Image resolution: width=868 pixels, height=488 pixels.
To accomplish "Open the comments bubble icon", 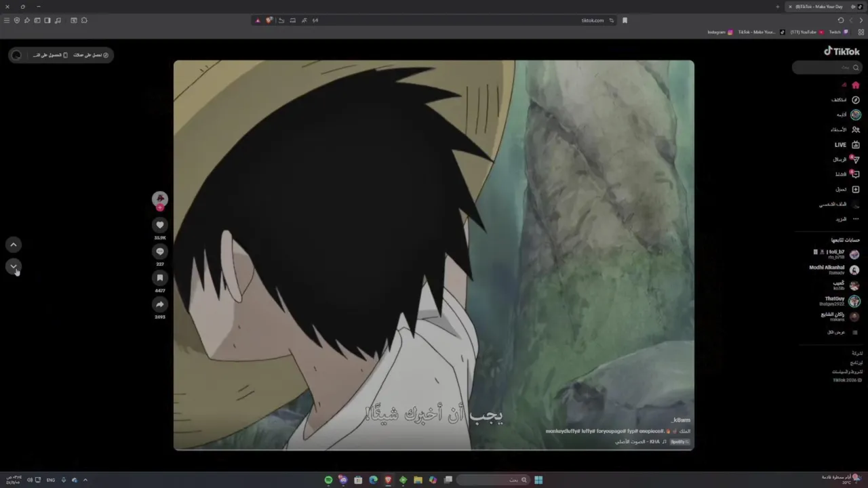I will click(160, 251).
